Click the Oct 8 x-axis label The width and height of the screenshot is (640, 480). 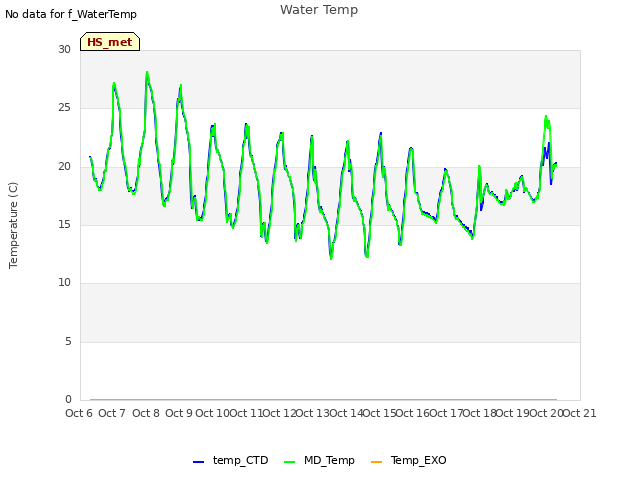146,413
